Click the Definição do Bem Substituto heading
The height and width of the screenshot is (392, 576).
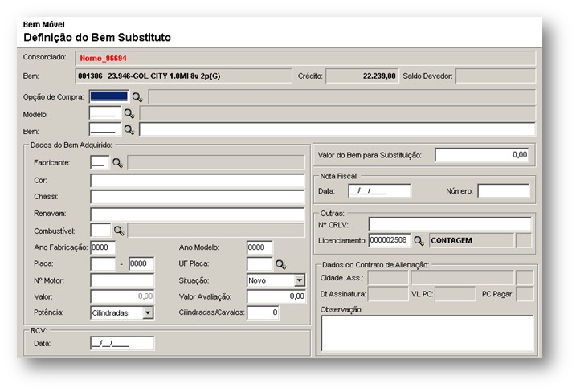pyautogui.click(x=97, y=38)
